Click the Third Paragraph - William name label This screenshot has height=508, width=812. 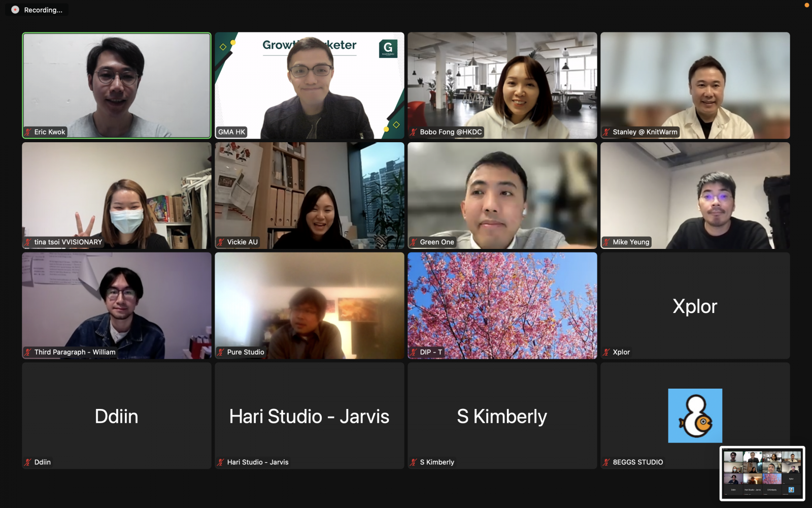(x=75, y=352)
